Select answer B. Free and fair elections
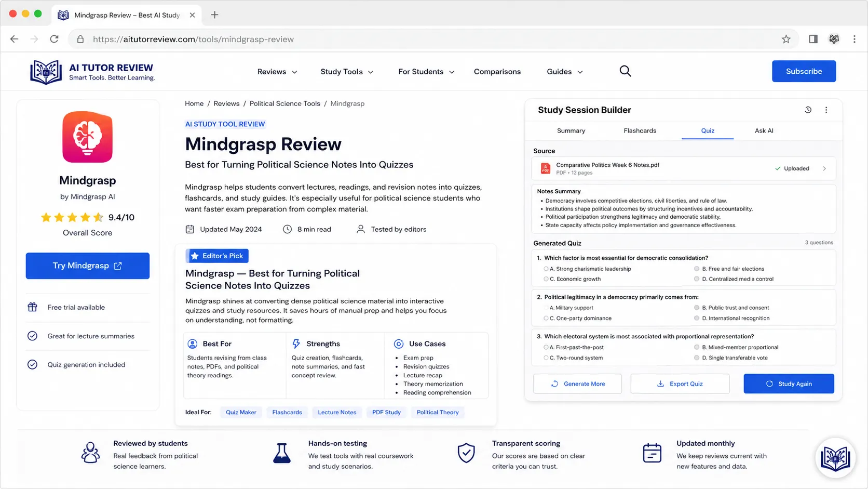Viewport: 868px width, 489px height. (729, 269)
